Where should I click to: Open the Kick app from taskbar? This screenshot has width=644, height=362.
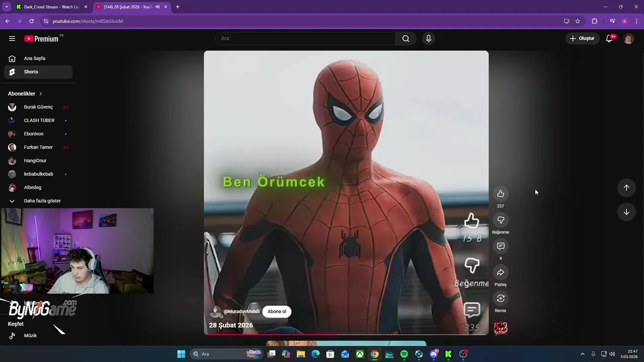pyautogui.click(x=448, y=354)
